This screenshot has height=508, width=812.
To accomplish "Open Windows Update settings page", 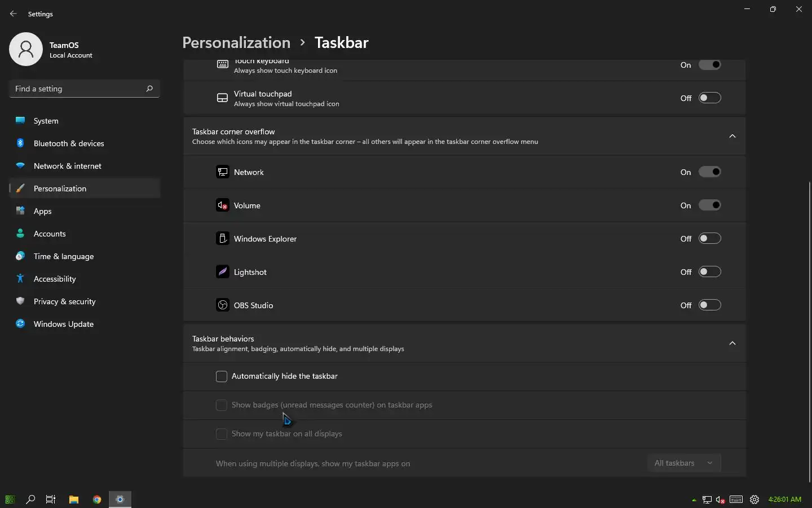I will point(64,324).
